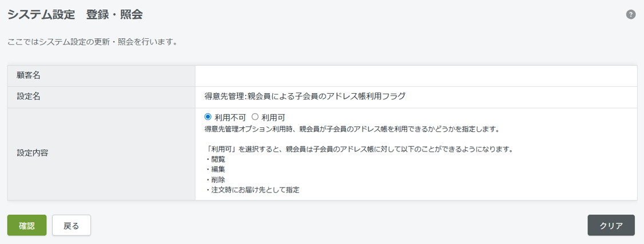Select the 利用可 radio button
Screen dimensions: 644x244
255,117
